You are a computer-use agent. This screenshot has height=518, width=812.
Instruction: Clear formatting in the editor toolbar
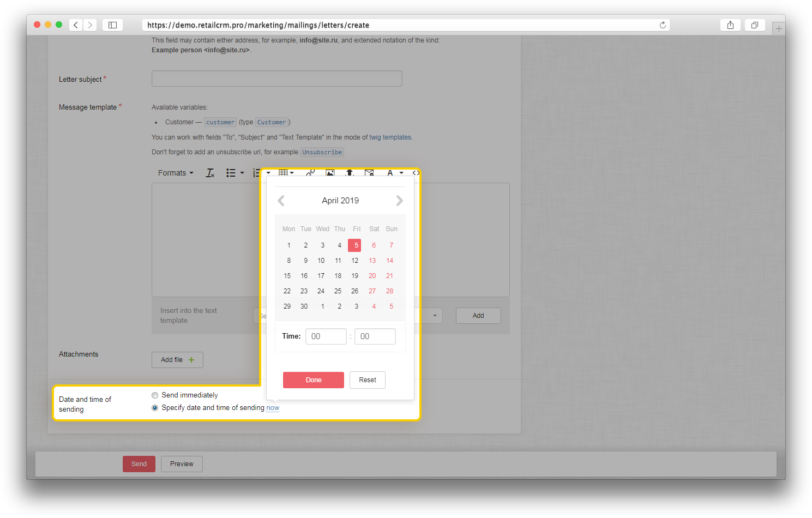pyautogui.click(x=210, y=173)
